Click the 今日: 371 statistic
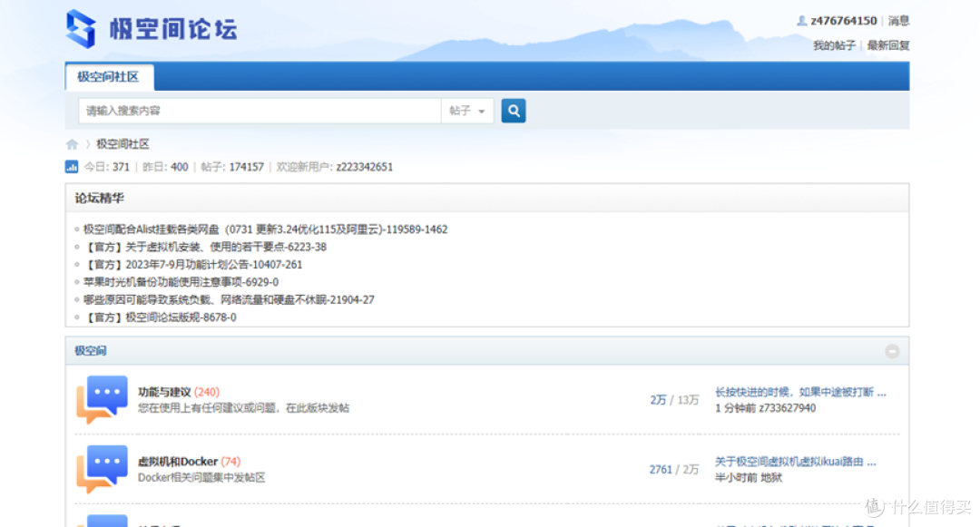Screen dimensions: 980x527 pyautogui.click(x=107, y=167)
